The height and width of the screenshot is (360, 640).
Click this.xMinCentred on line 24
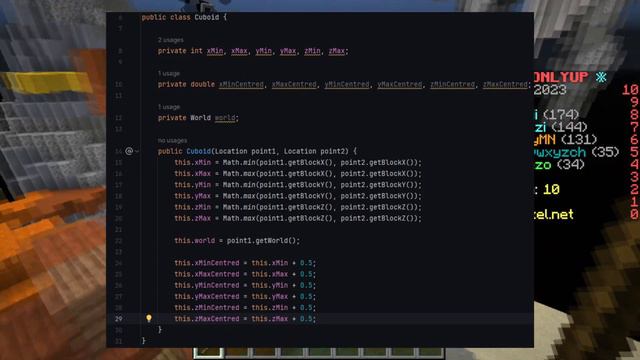[x=207, y=263]
